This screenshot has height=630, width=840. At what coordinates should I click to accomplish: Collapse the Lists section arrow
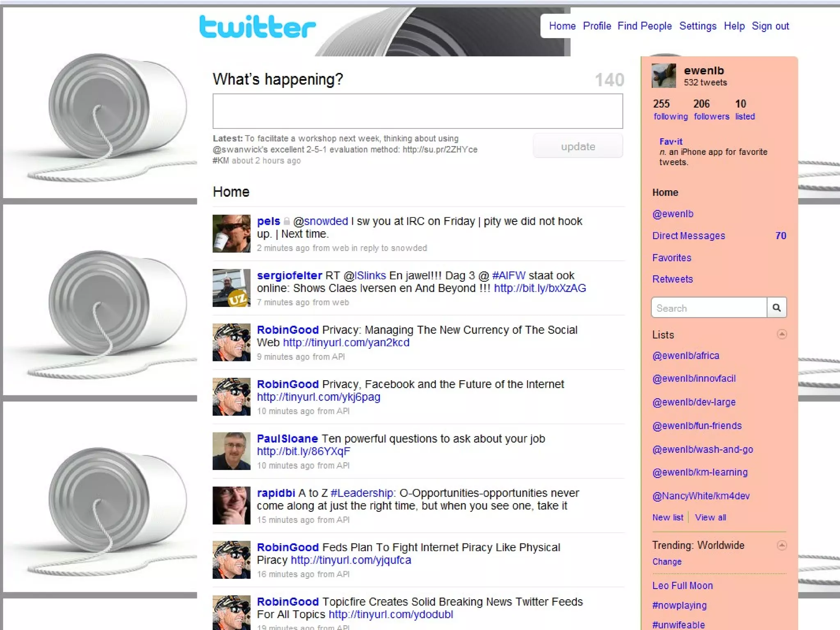point(782,334)
